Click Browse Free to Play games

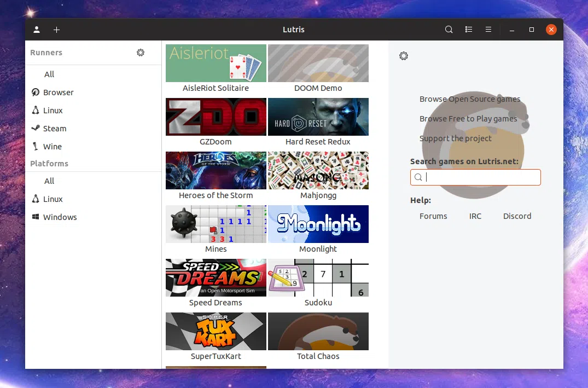click(468, 119)
